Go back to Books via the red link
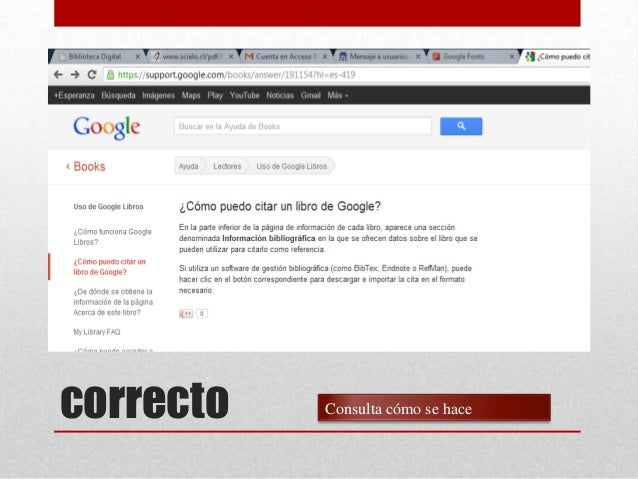Screen dimensions: 638x479 [x=86, y=167]
